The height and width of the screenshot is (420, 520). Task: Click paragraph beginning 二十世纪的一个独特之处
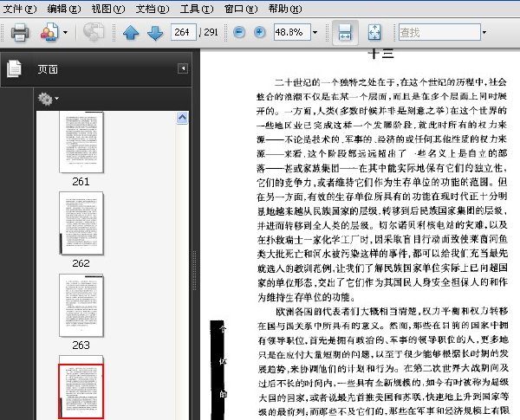[382, 190]
